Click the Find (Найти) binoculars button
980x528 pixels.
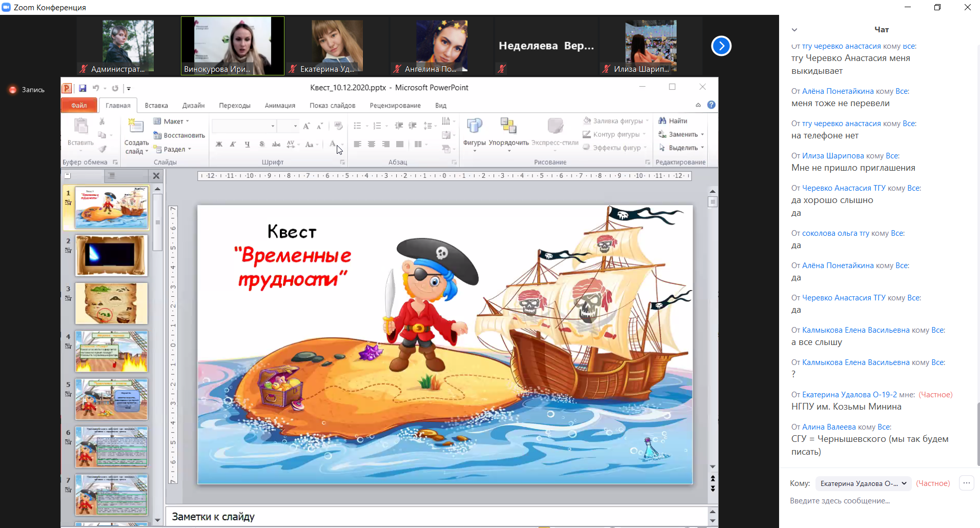672,121
